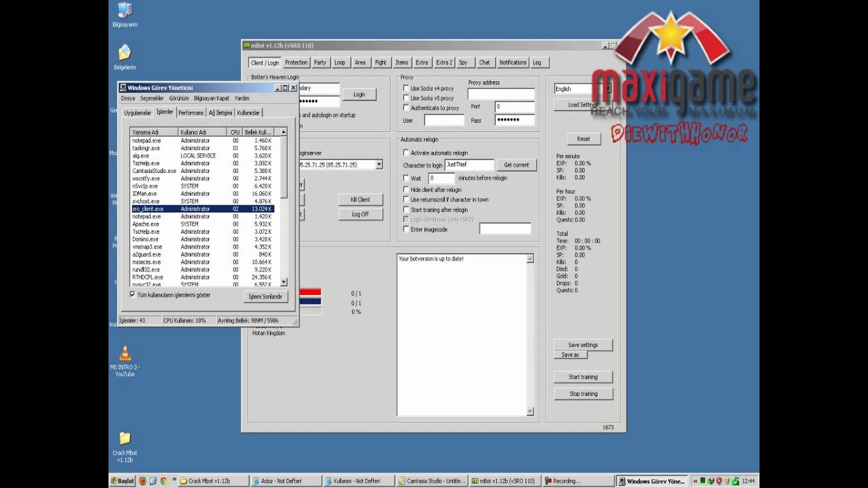Open the Performans tab in Task Manager

pyautogui.click(x=191, y=113)
